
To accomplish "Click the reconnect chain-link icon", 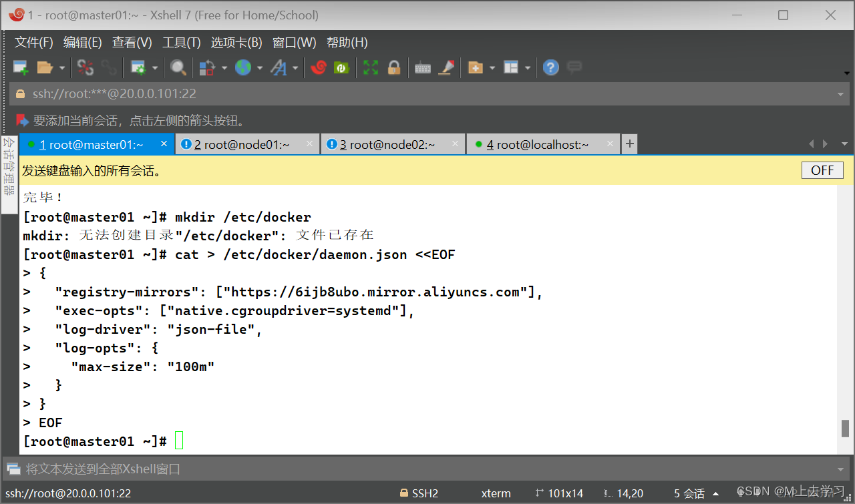I will [109, 67].
